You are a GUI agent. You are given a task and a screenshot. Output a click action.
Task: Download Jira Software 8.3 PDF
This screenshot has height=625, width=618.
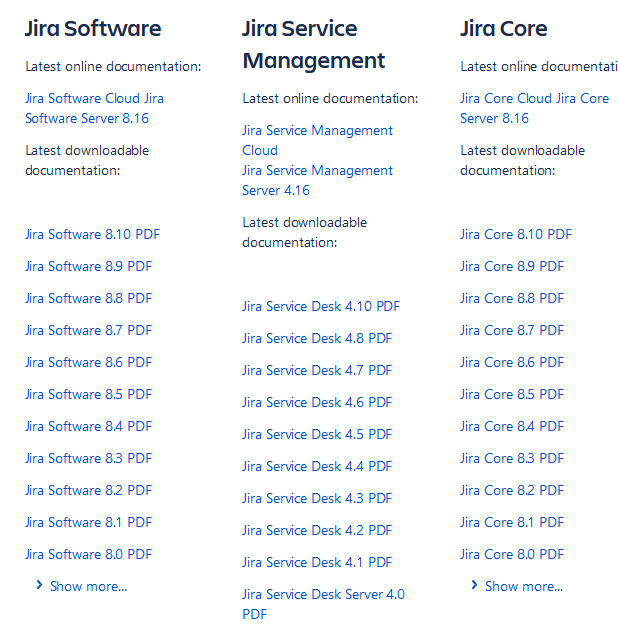pyautogui.click(x=89, y=458)
